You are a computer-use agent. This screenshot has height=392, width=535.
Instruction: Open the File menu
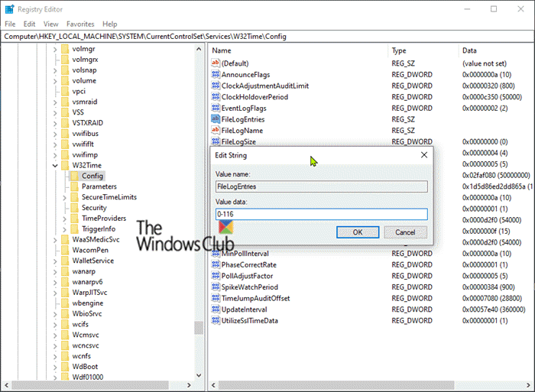click(10, 24)
